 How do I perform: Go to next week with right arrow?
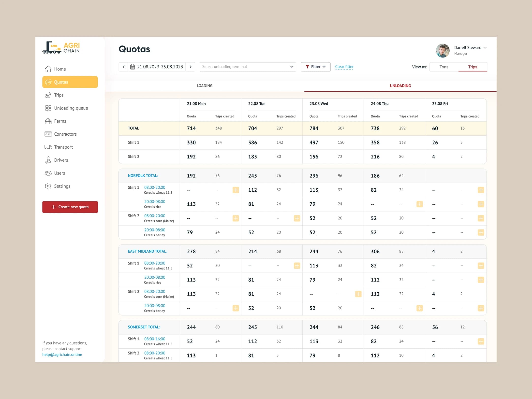[191, 67]
